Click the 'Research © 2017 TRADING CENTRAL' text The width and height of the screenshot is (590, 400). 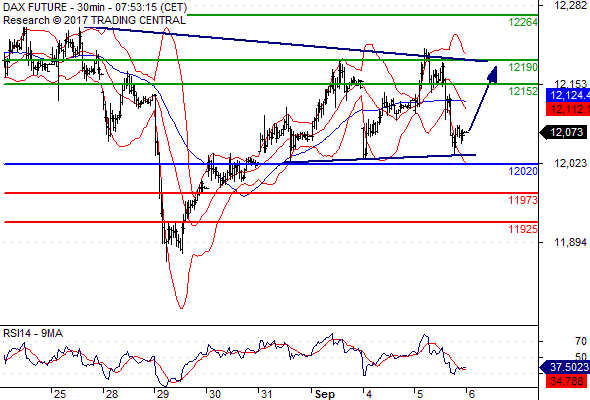pos(94,20)
